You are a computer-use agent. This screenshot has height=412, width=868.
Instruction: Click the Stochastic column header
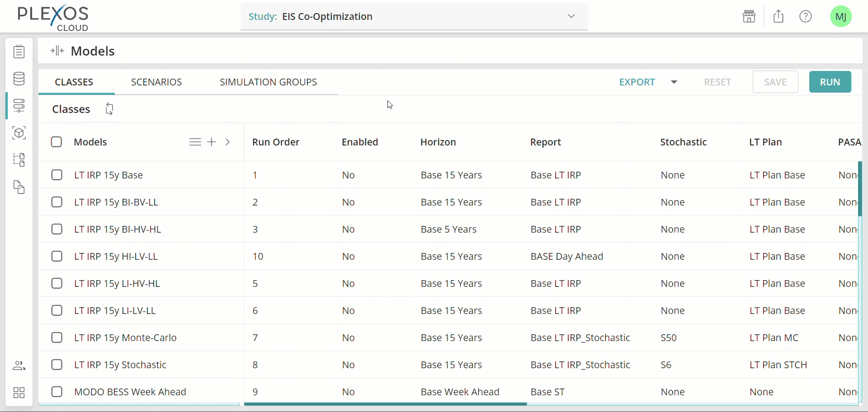(x=683, y=142)
